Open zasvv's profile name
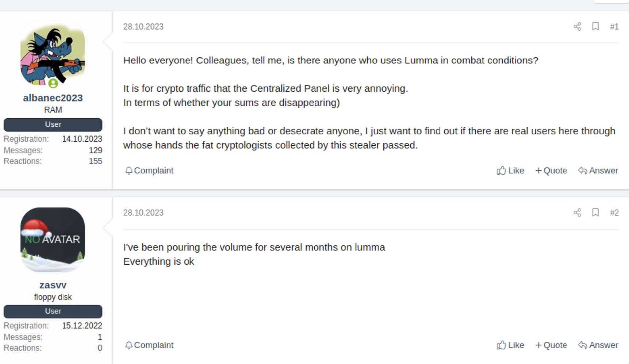Viewport: 629px width, 364px height. coord(53,285)
